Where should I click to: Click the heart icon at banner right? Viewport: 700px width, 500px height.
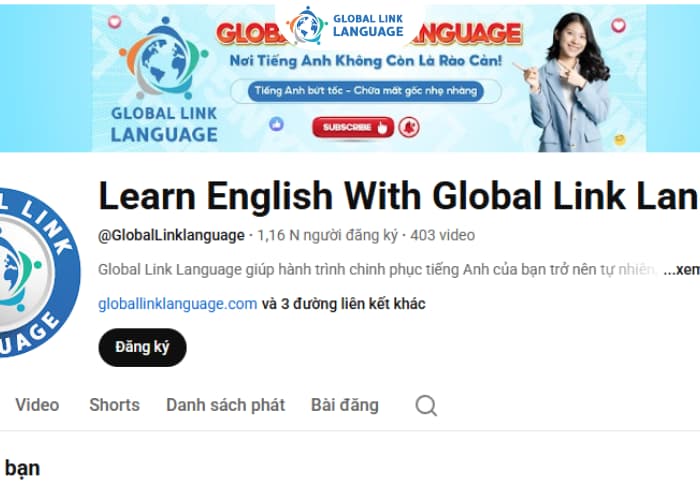[618, 25]
